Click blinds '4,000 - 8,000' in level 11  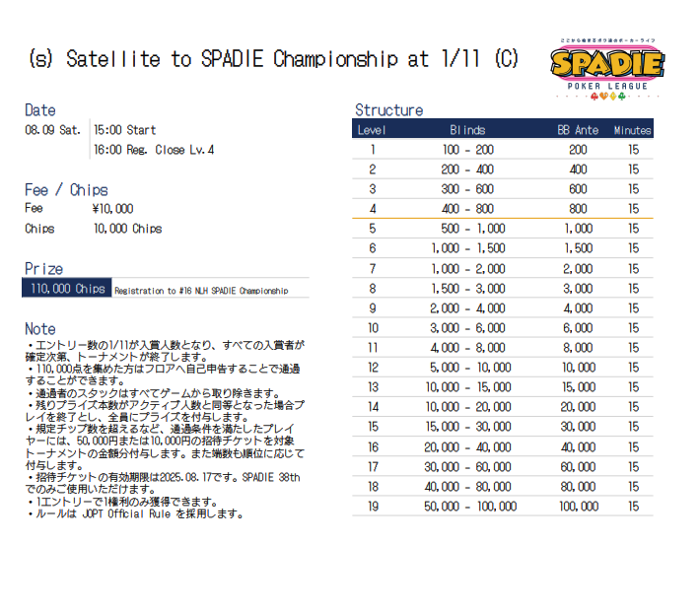468,347
